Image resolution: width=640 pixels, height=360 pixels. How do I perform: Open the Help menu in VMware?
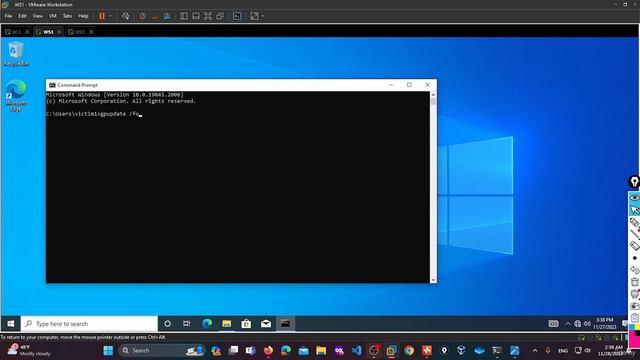coord(83,16)
